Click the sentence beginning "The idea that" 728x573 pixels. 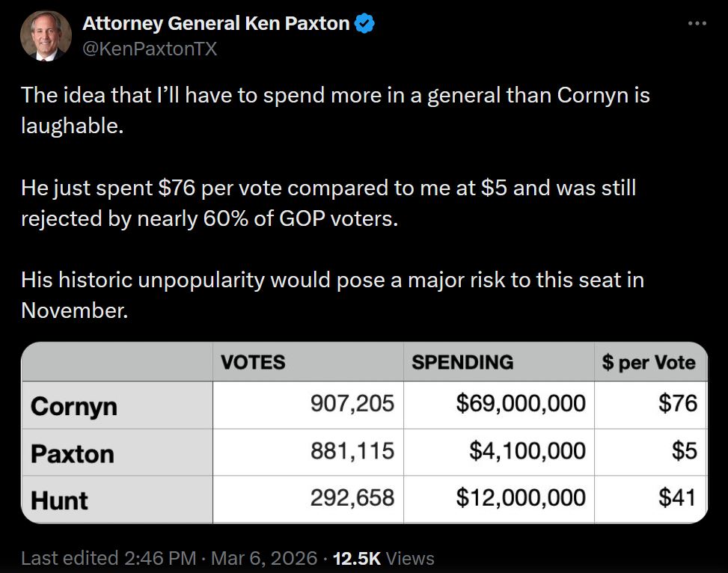click(335, 110)
